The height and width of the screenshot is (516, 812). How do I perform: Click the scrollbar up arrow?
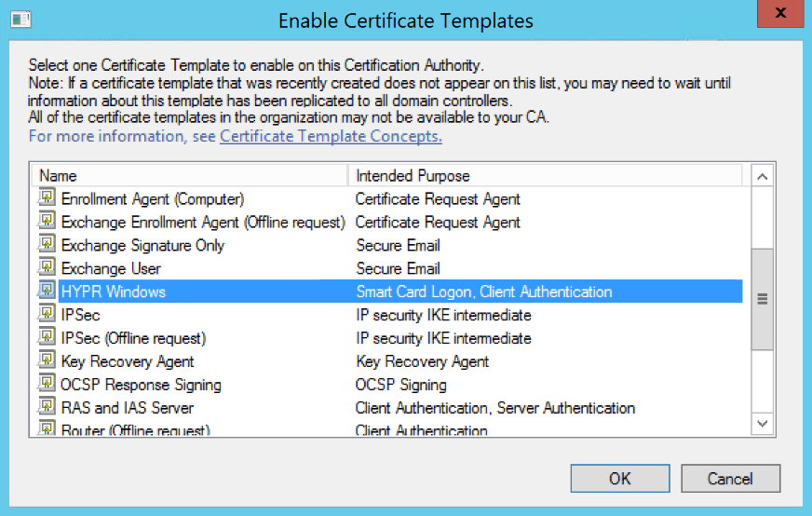tap(763, 177)
